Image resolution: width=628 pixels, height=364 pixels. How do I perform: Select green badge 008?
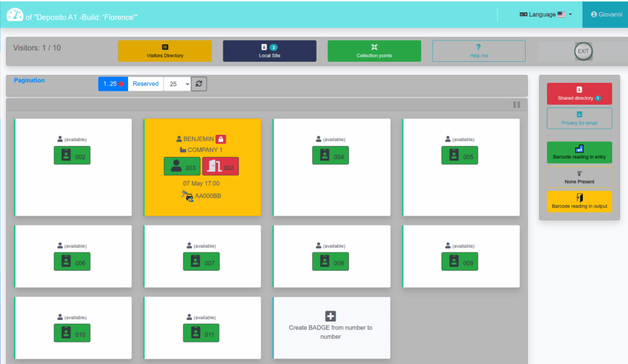[x=331, y=262]
